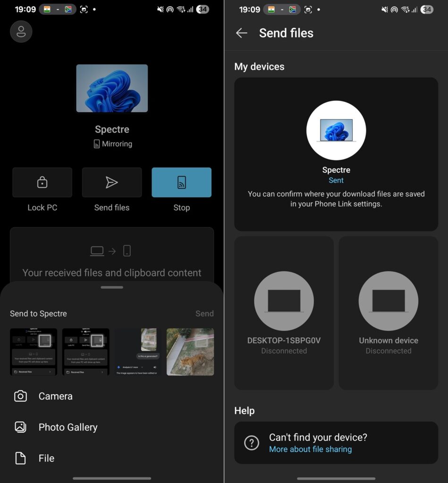448x483 pixels.
Task: Tap the Camera option in the share sheet
Action: [55, 396]
